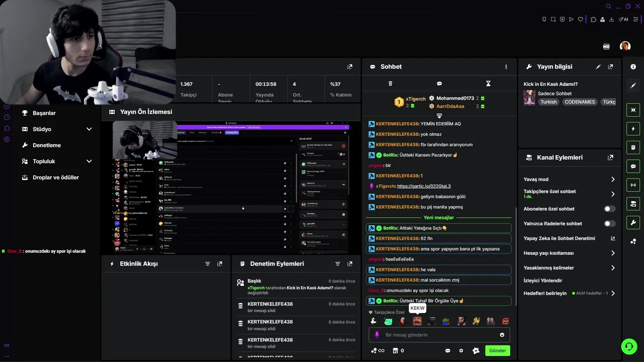Click the emoji picker in message box
This screenshot has width=644, height=362.
point(502,335)
